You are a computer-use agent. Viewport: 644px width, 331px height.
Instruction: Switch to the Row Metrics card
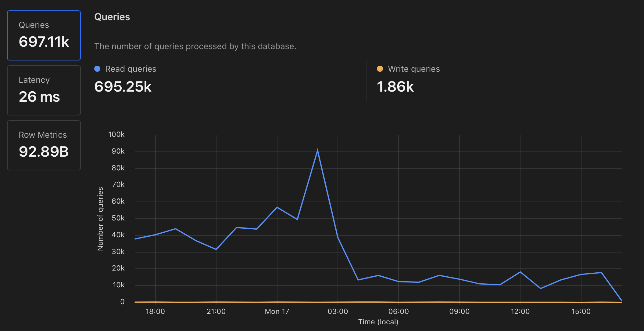pos(44,145)
